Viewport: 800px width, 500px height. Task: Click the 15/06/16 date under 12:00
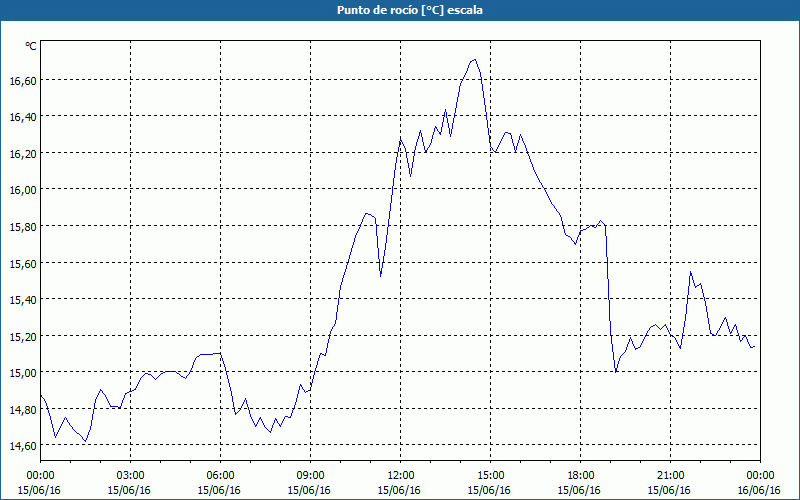click(399, 490)
